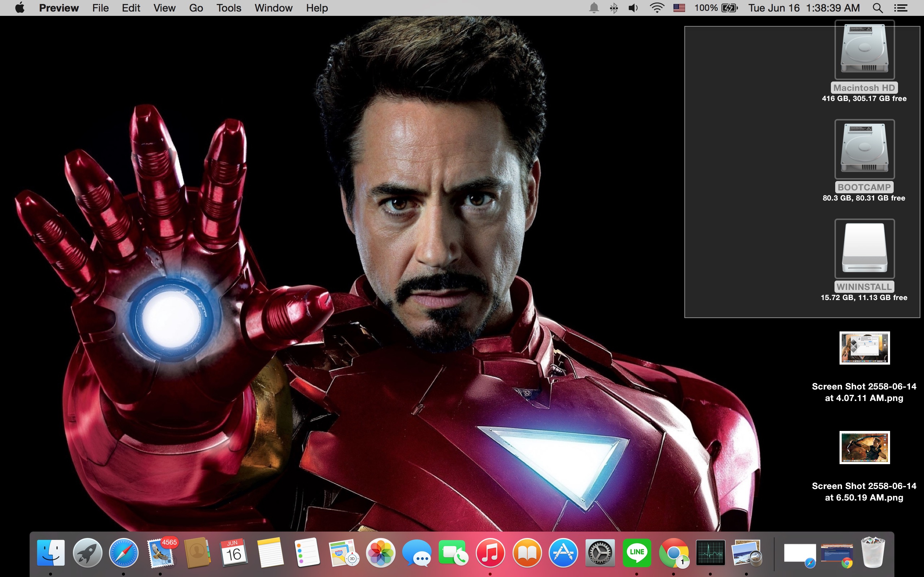Click the battery status indicator
Image resolution: width=924 pixels, height=577 pixels.
point(729,8)
